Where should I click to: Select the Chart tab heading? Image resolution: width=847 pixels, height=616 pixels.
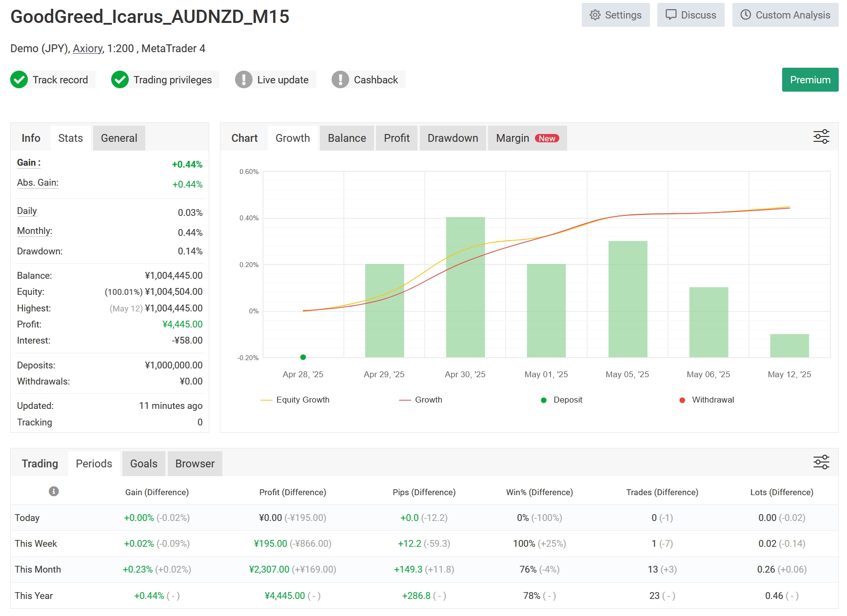coord(244,138)
